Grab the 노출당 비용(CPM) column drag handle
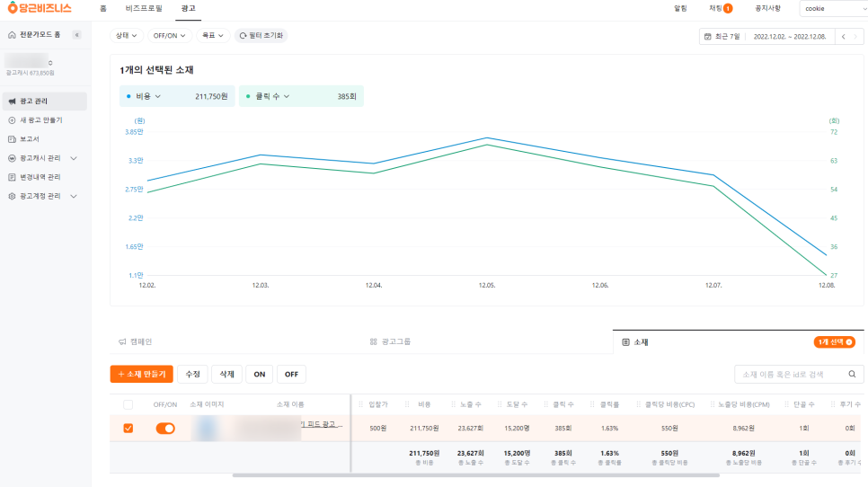The width and height of the screenshot is (868, 487). click(713, 404)
